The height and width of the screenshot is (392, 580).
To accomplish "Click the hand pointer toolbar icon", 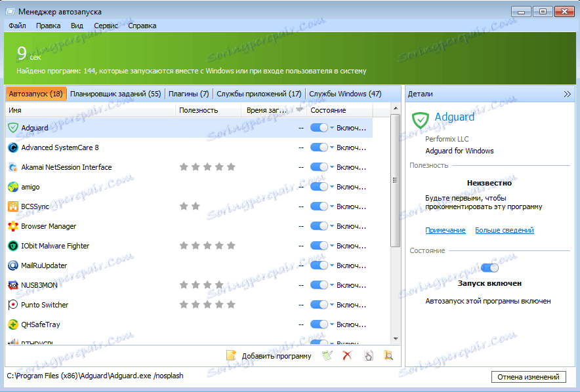I will [369, 356].
